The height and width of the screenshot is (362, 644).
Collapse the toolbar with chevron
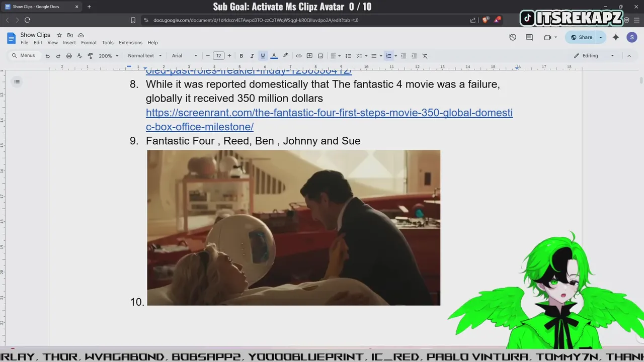(x=629, y=56)
